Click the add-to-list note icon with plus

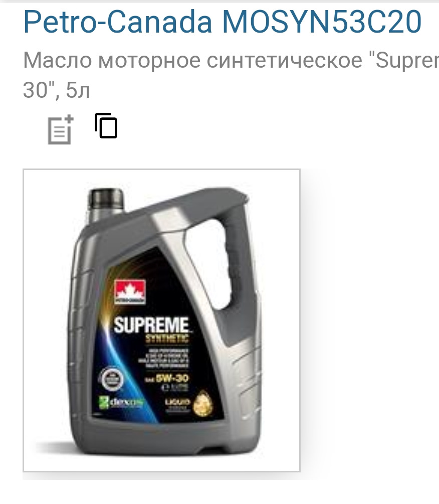click(60, 129)
